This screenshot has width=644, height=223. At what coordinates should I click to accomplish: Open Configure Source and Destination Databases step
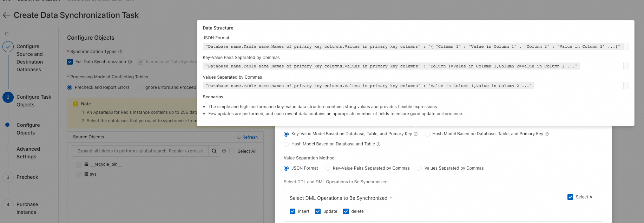tap(30, 58)
